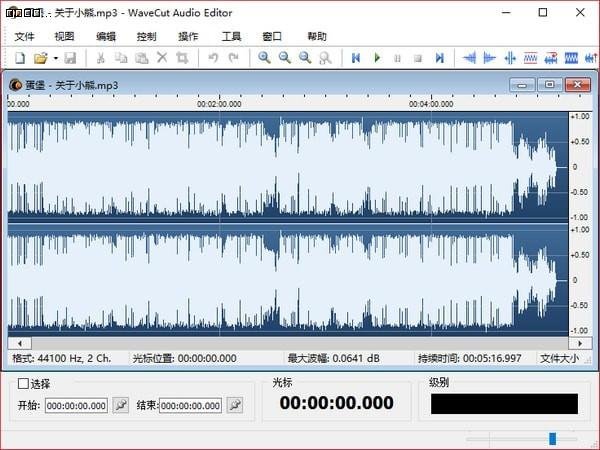Jump to the start of the track
The width and height of the screenshot is (600, 450).
pyautogui.click(x=356, y=58)
